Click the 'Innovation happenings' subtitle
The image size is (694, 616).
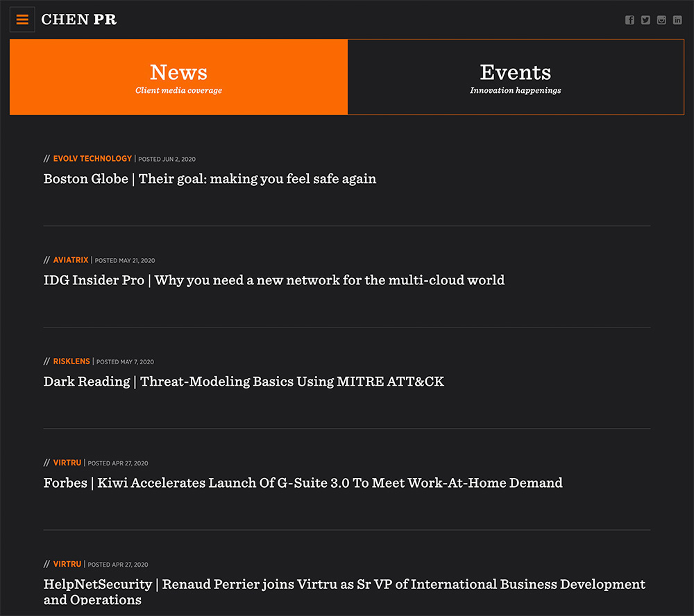click(515, 91)
